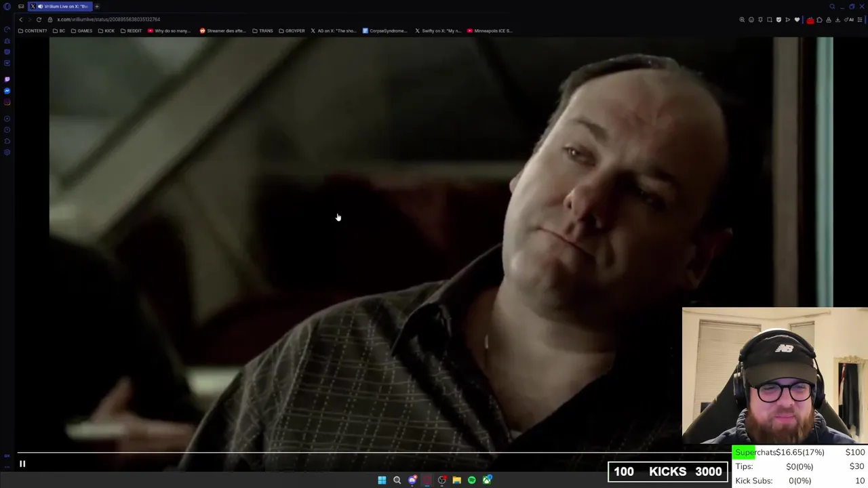Image resolution: width=868 pixels, height=488 pixels.
Task: Click the zoom magnifier toolbar icon
Action: pos(742,20)
